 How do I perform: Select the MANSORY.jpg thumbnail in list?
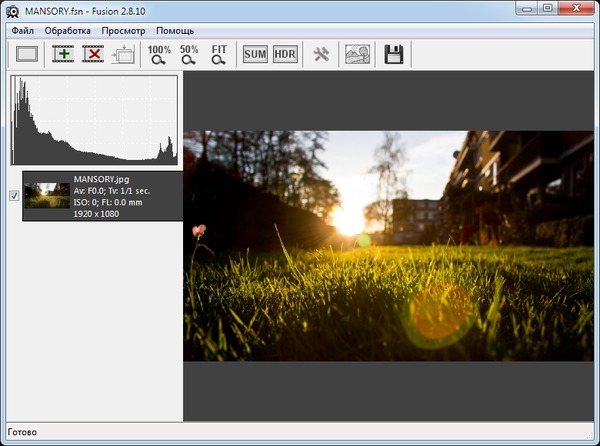46,195
